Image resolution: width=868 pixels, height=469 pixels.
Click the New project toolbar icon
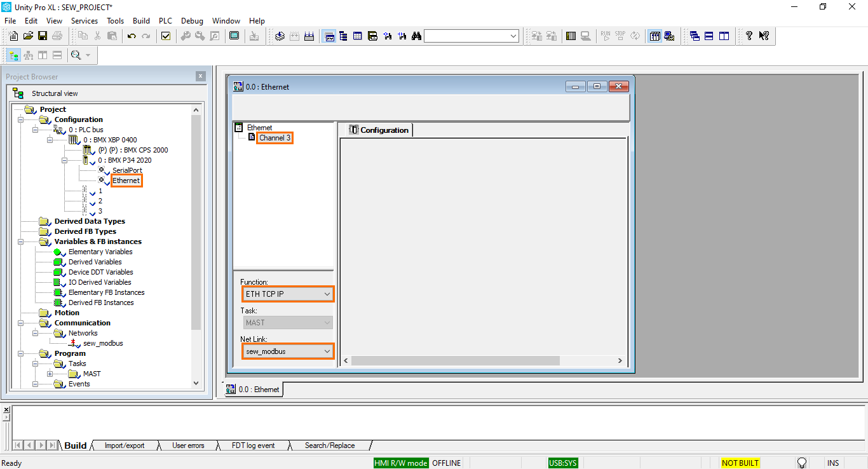[x=13, y=36]
